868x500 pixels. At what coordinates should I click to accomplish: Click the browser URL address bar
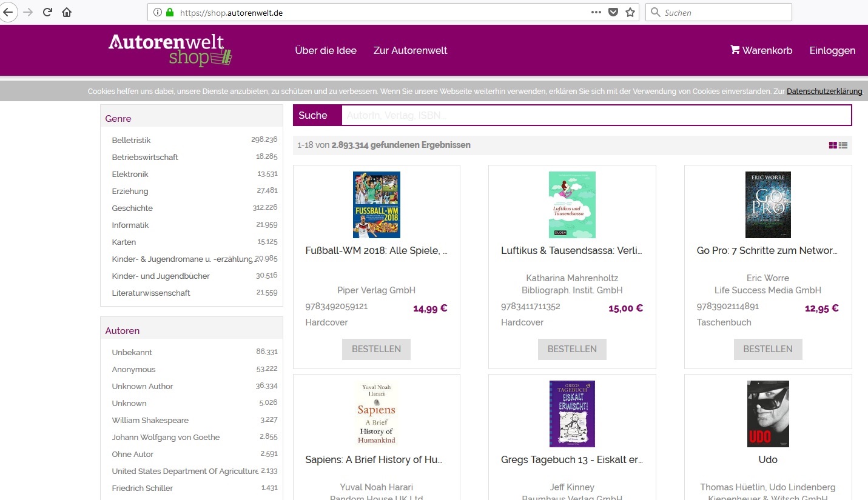coord(382,12)
